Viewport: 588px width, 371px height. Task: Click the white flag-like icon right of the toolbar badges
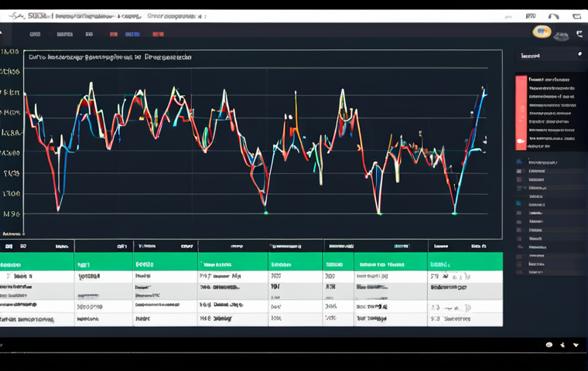[579, 34]
